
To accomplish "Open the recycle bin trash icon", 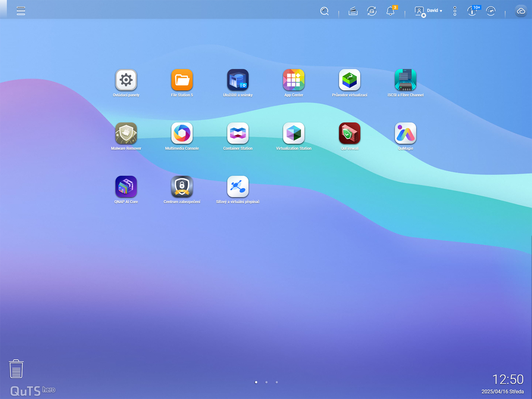I will pos(16,369).
